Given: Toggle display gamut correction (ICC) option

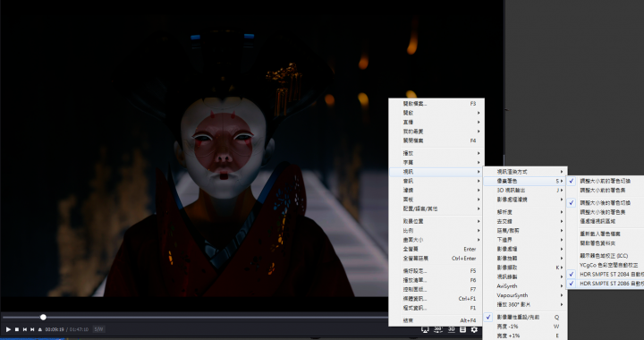Looking at the screenshot, I should point(606,255).
